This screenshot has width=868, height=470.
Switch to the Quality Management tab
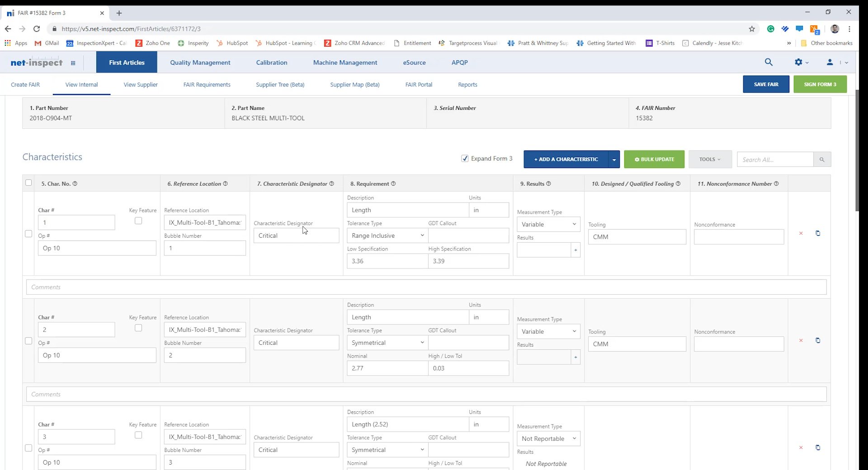click(200, 62)
